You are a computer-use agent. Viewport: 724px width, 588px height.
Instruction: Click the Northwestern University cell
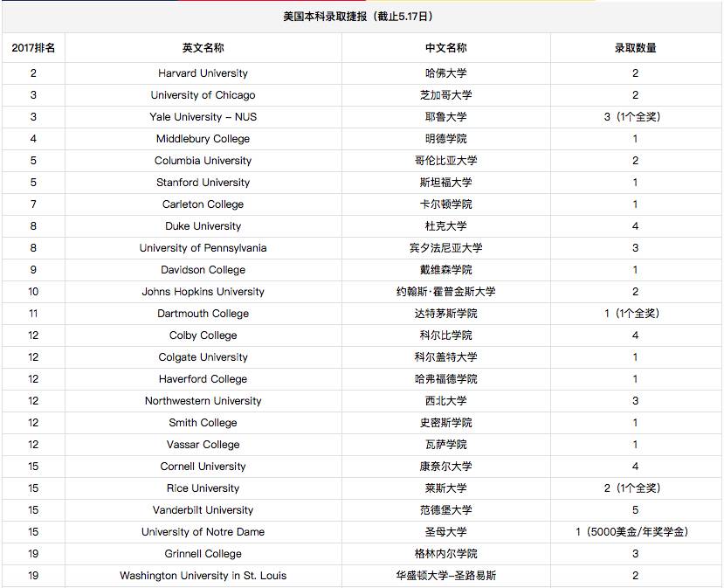tap(203, 401)
